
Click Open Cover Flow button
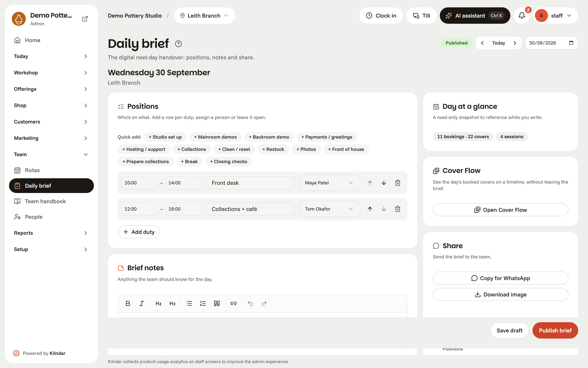click(500, 210)
